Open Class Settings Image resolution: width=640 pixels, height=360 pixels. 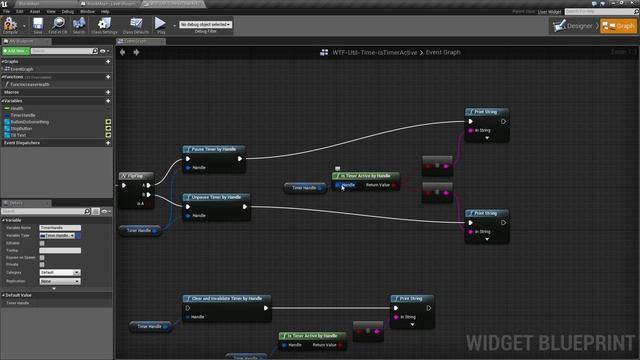click(x=104, y=25)
